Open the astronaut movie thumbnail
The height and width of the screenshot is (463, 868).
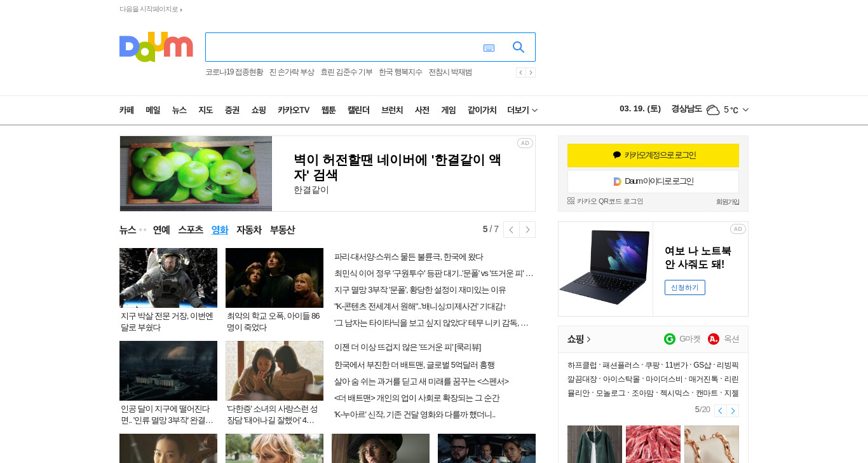point(168,278)
